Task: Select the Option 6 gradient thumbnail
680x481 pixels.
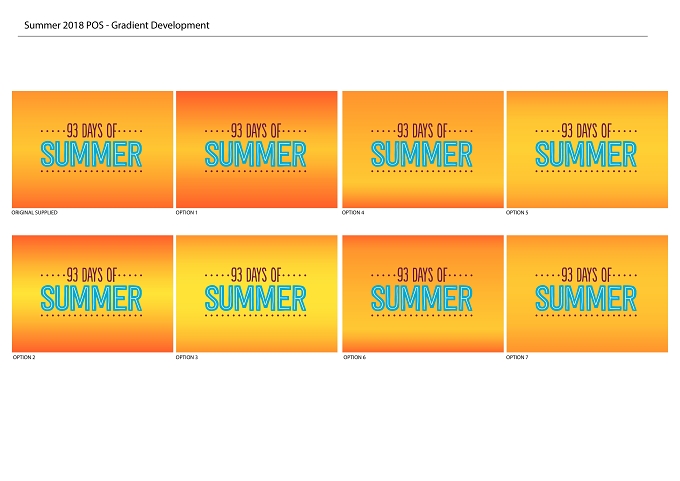Action: tap(423, 294)
